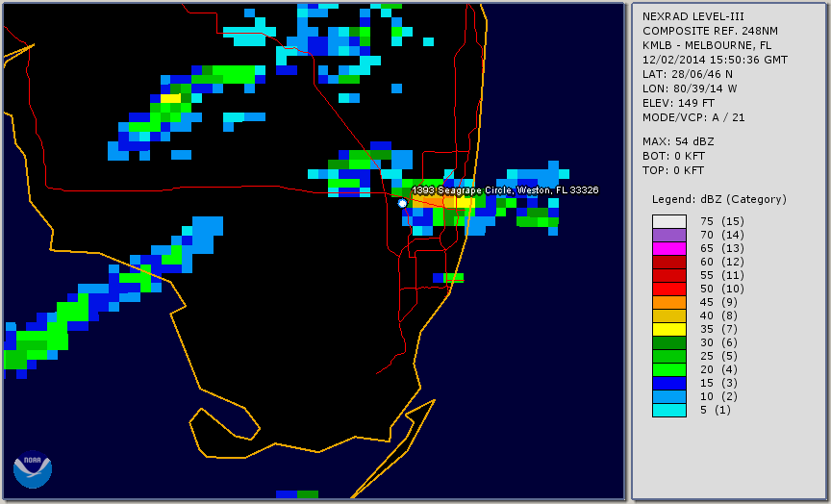Select the white 75 dBZ legend swatch
Image resolution: width=831 pixels, height=504 pixels.
pos(668,221)
